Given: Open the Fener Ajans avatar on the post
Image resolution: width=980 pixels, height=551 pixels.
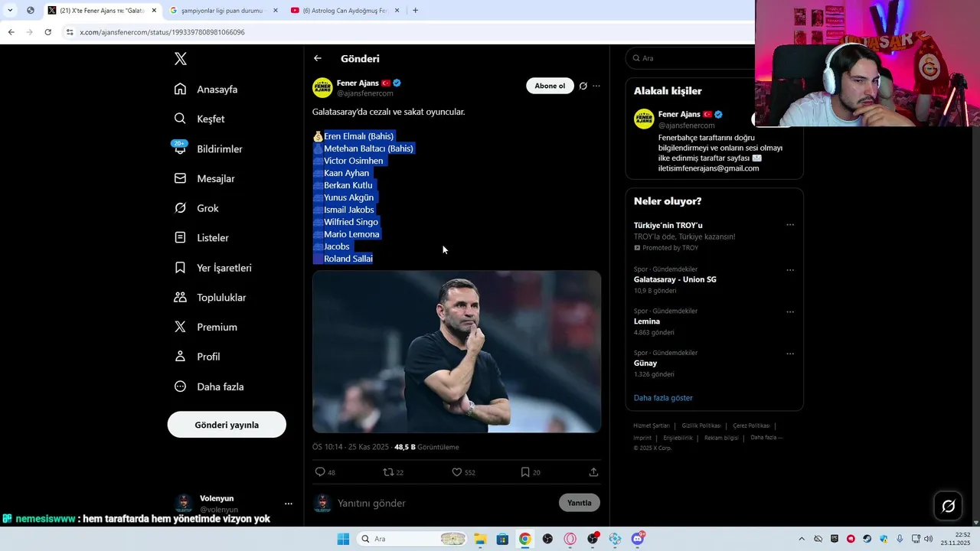Looking at the screenshot, I should tap(322, 87).
